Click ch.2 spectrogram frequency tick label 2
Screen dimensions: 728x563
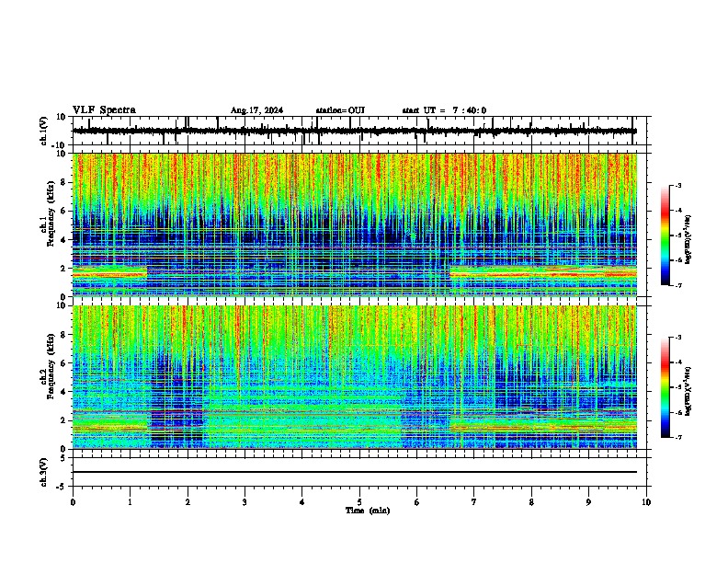[64, 420]
